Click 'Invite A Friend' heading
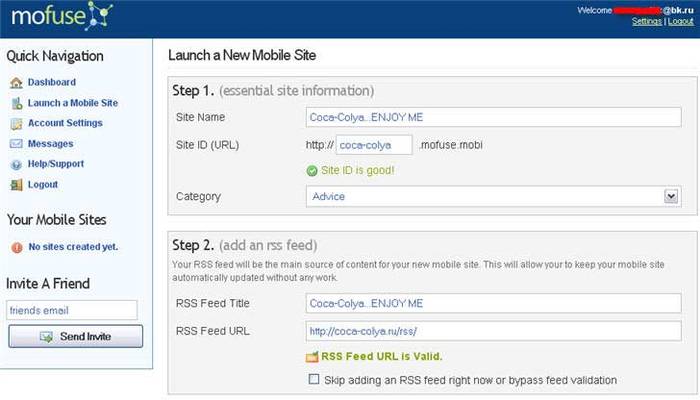 pos(48,283)
